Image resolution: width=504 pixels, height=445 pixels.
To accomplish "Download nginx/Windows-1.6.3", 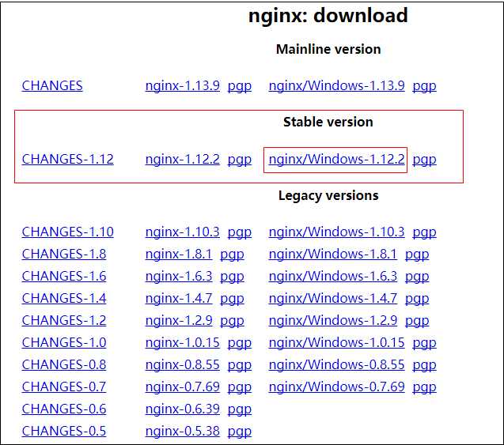I will [332, 276].
